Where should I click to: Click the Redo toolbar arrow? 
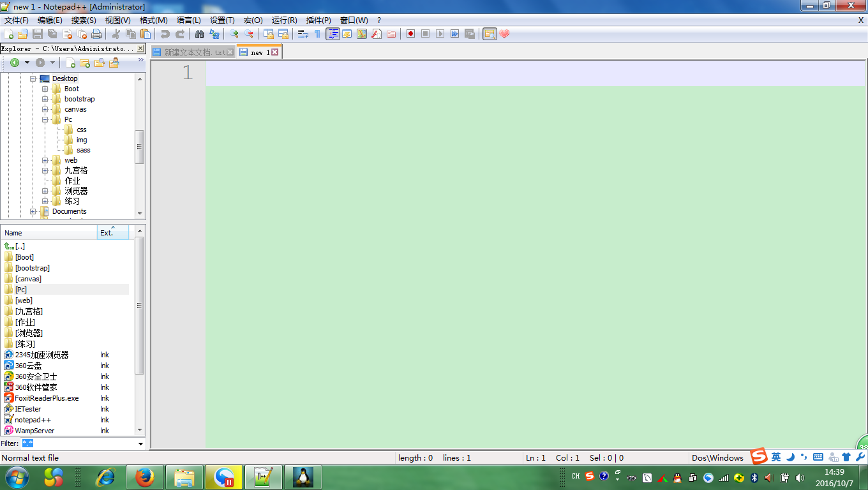tap(180, 34)
